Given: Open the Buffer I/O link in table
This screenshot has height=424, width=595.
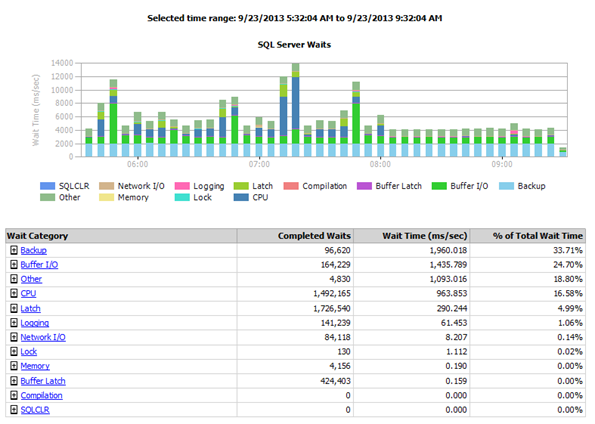Looking at the screenshot, I should [x=39, y=265].
